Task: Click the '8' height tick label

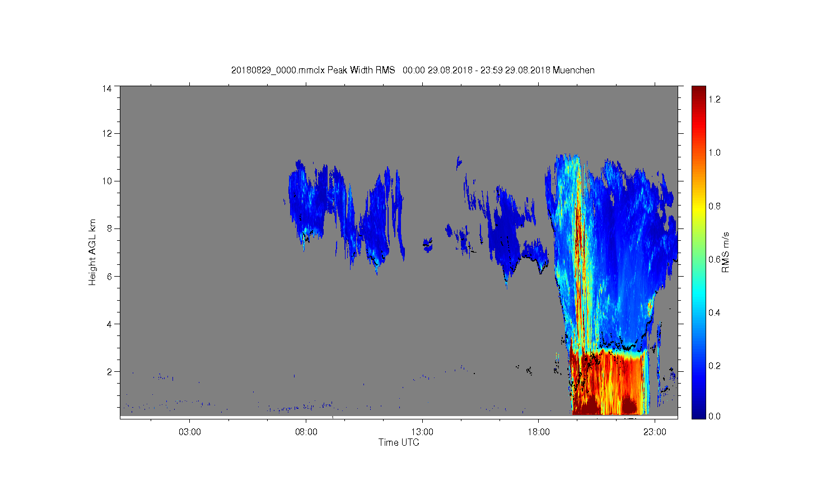Action: 110,228
